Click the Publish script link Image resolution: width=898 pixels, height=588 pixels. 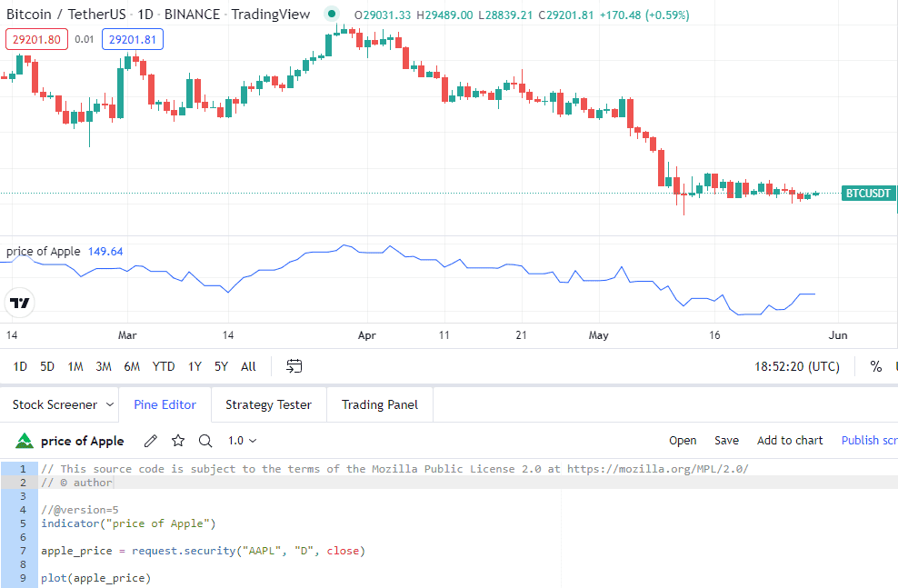point(869,440)
